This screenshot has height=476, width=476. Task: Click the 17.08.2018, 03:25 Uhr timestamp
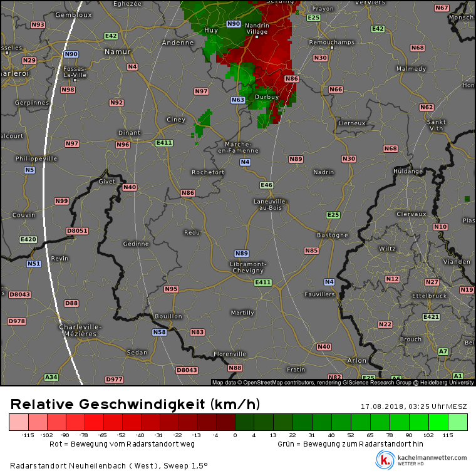414,406
